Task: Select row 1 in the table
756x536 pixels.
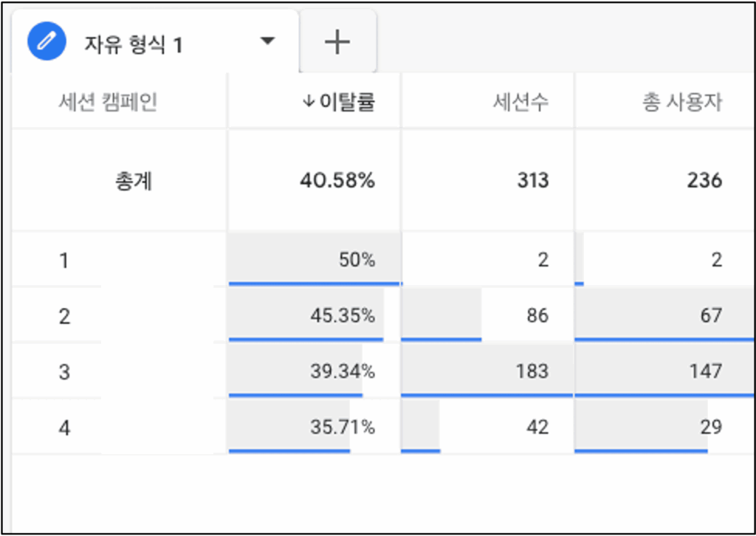Action: [x=64, y=260]
